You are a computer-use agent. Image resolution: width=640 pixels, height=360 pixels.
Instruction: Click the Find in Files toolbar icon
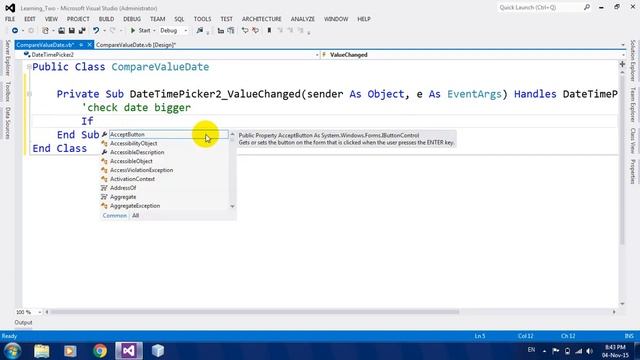pos(200,31)
